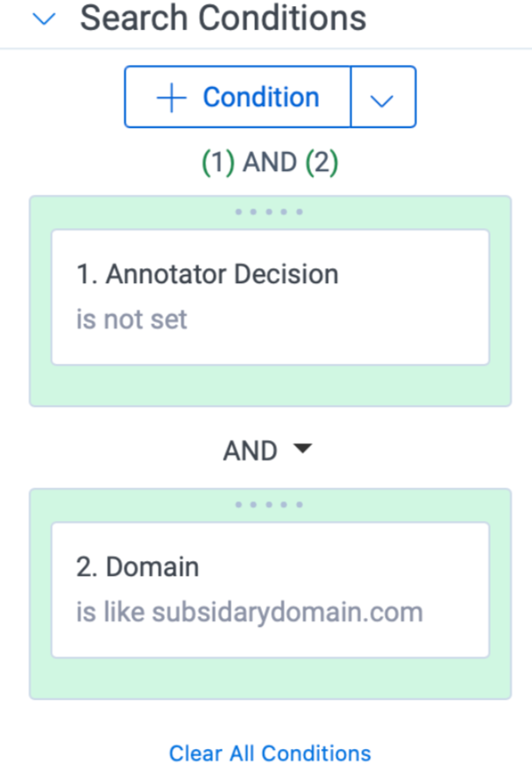This screenshot has width=532, height=784.
Task: Click the 'is not set' condition value
Action: coord(131,319)
